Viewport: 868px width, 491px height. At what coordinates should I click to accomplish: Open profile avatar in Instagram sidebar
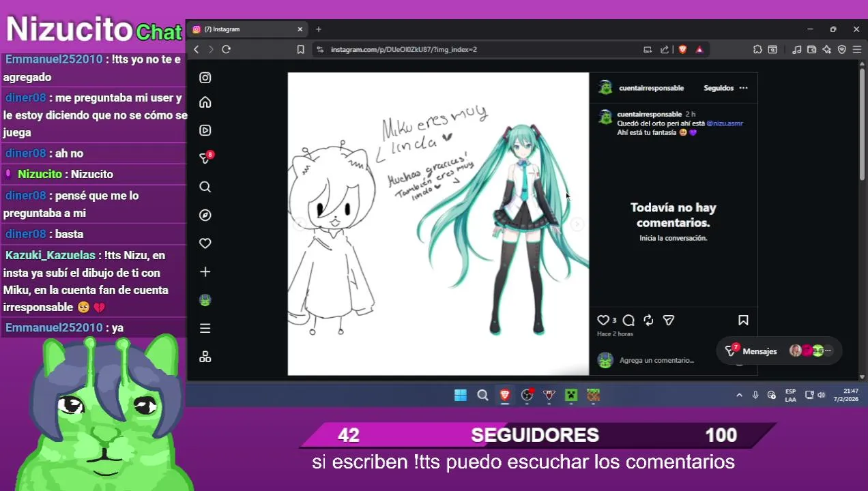[x=205, y=300]
